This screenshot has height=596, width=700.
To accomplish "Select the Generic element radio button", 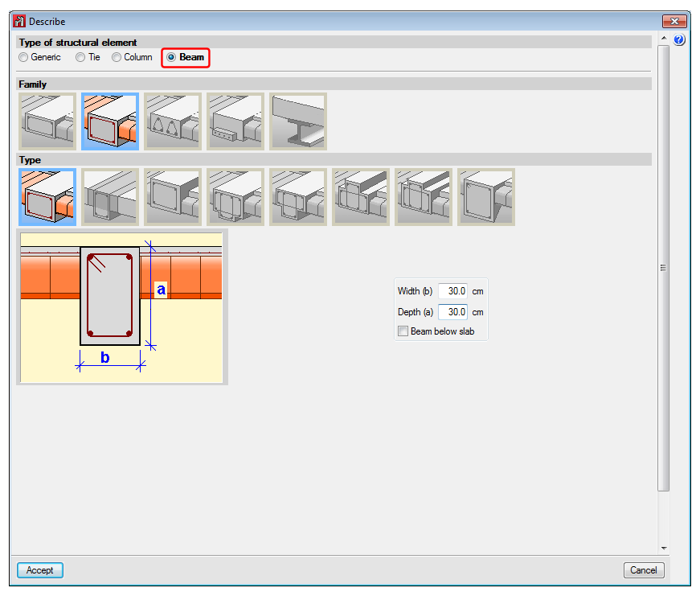I will coord(23,57).
